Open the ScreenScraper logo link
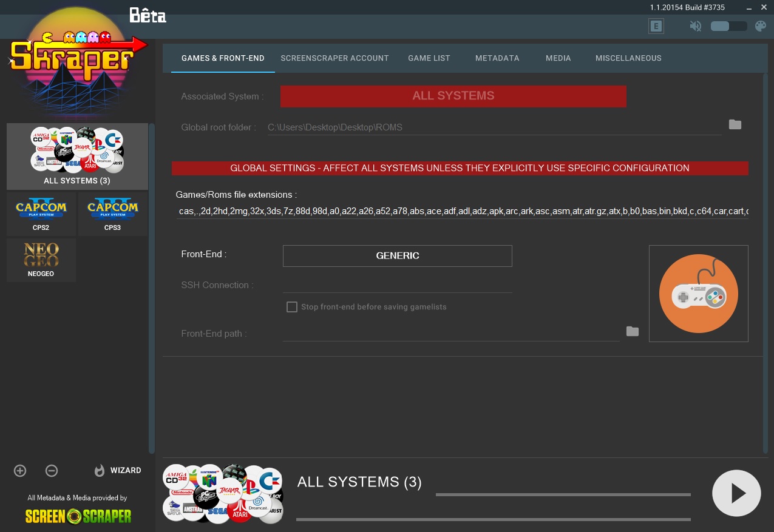 [x=78, y=516]
